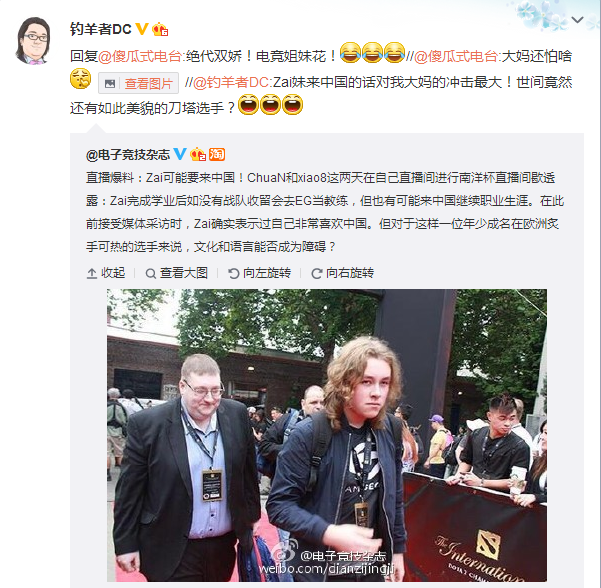
Task: Open the @钓羊者DC mention in the repost text
Action: tap(231, 82)
